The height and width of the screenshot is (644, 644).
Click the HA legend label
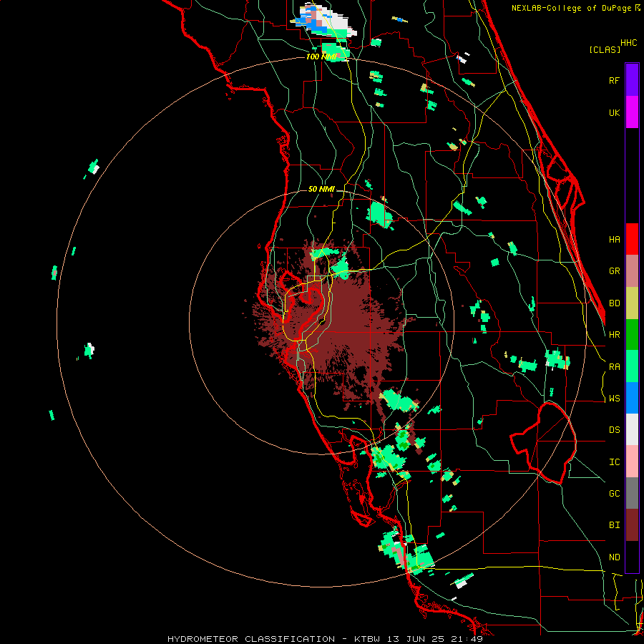coord(614,240)
